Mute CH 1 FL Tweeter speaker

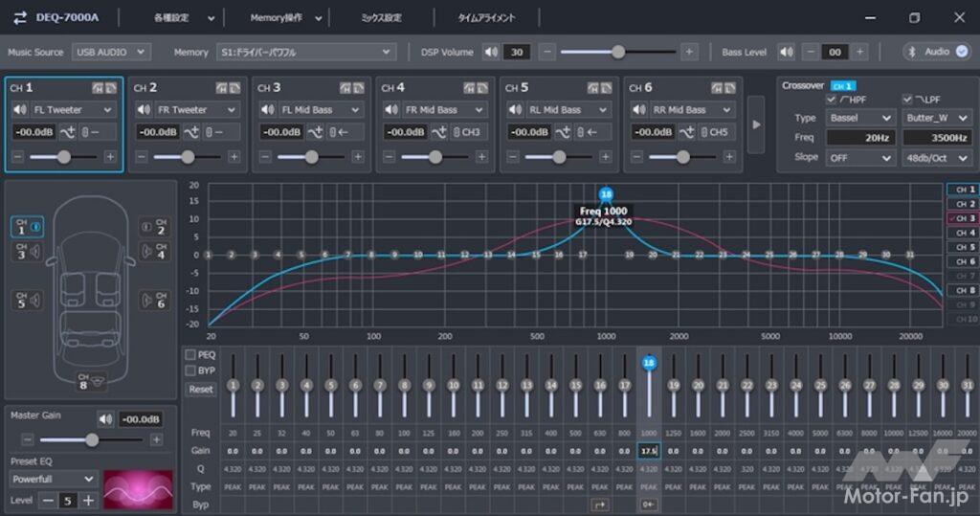point(19,110)
